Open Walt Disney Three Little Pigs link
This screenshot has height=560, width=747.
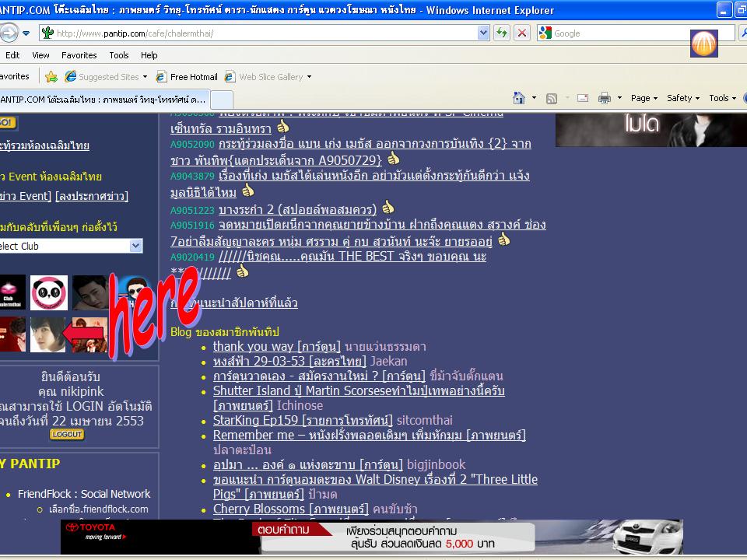point(375,487)
